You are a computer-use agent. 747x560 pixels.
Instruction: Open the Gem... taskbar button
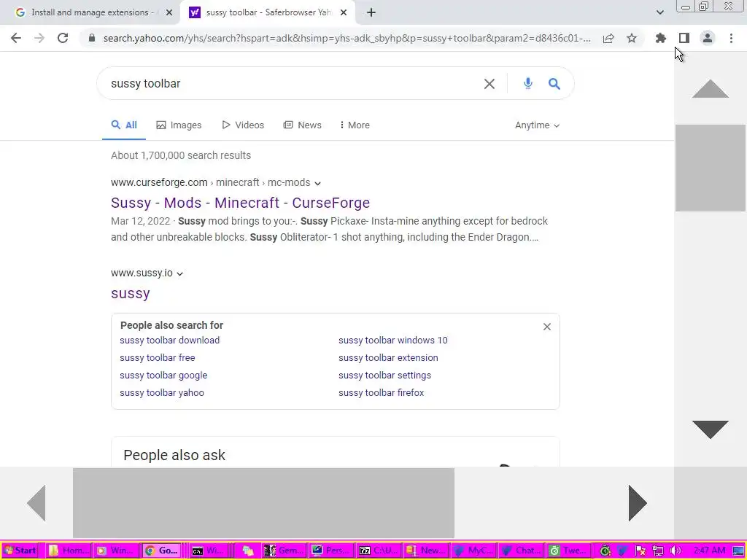[284, 551]
